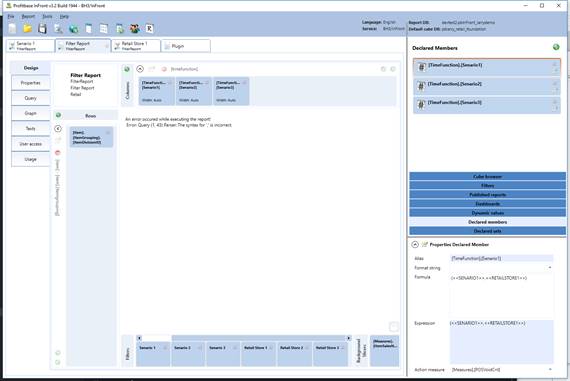Click the edit pencil icon beside Properties Declared Member

[x=424, y=245]
